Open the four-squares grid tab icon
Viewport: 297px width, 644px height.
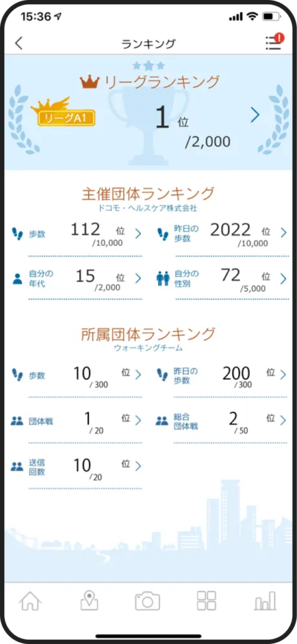tap(207, 601)
